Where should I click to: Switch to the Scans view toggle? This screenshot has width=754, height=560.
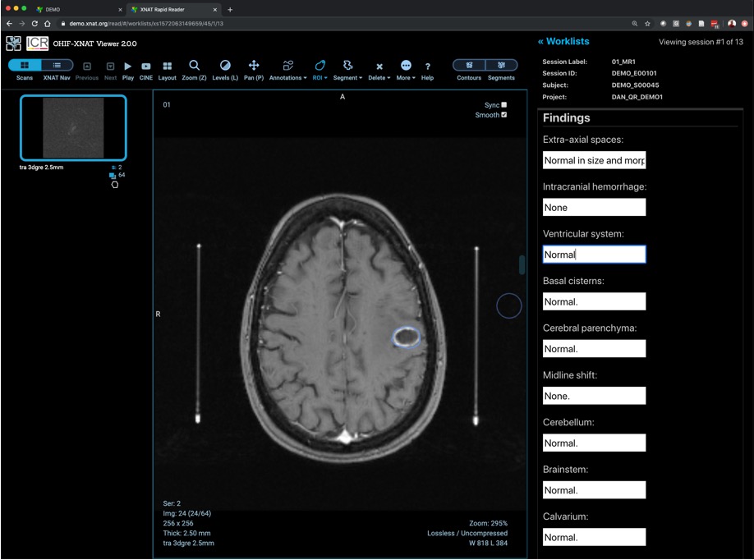25,66
